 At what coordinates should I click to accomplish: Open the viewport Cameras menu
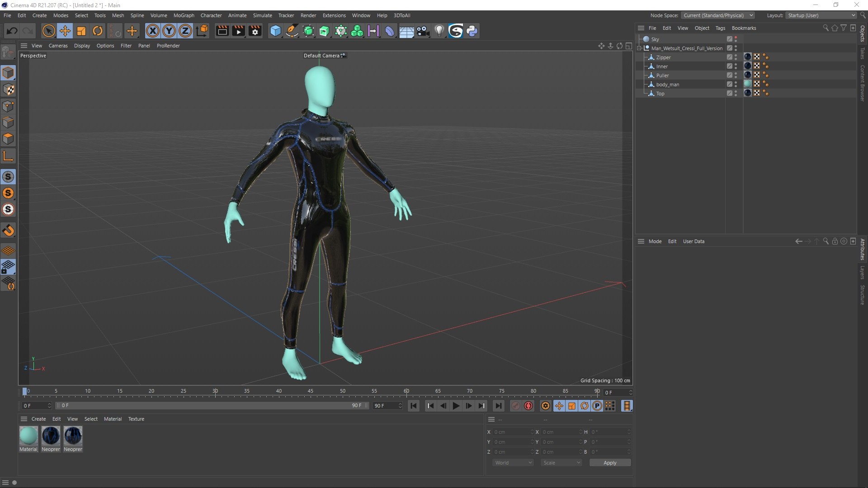click(58, 46)
